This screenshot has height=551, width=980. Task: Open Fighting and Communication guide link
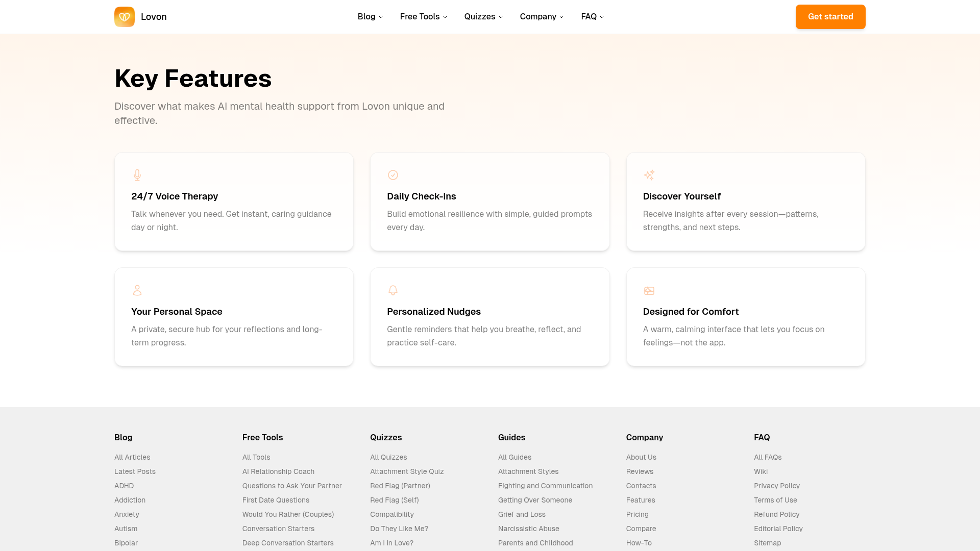(x=545, y=486)
